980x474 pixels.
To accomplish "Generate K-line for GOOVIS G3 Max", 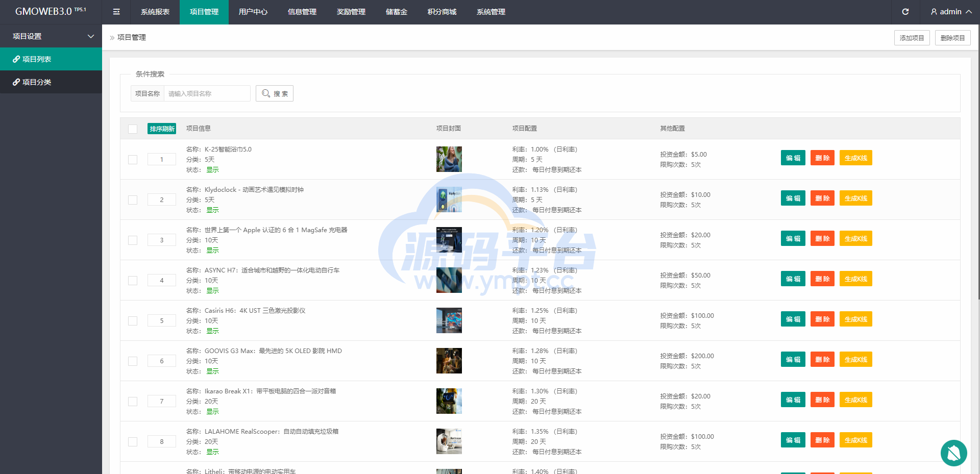I will 856,359.
